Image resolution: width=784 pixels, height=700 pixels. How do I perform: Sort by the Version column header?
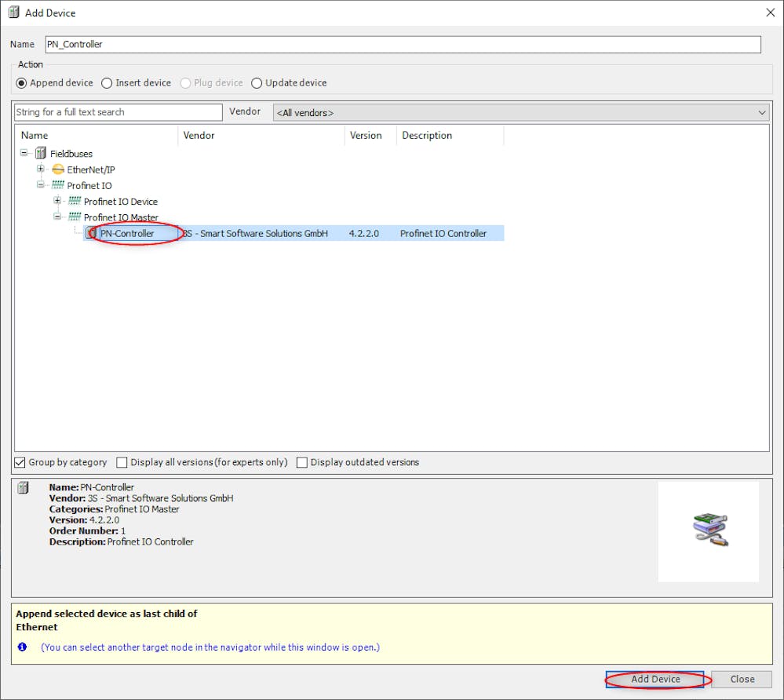tap(370, 135)
